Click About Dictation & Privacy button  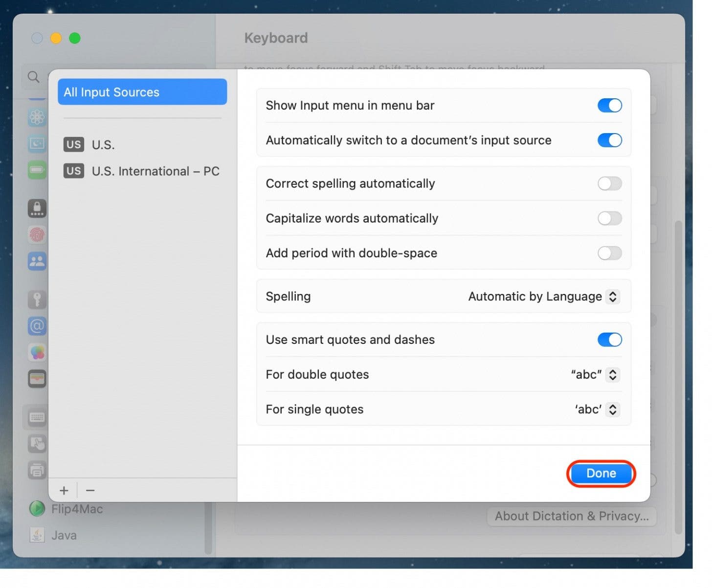[572, 516]
